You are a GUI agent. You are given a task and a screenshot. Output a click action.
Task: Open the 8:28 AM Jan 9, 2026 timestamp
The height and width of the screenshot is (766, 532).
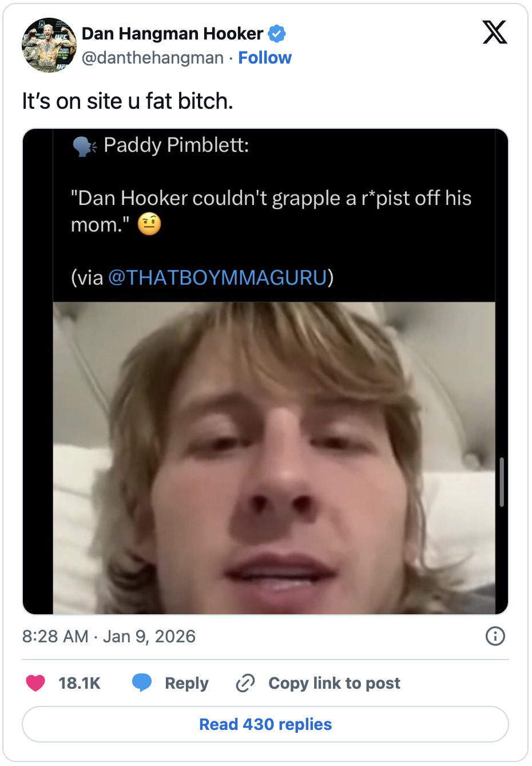point(109,636)
